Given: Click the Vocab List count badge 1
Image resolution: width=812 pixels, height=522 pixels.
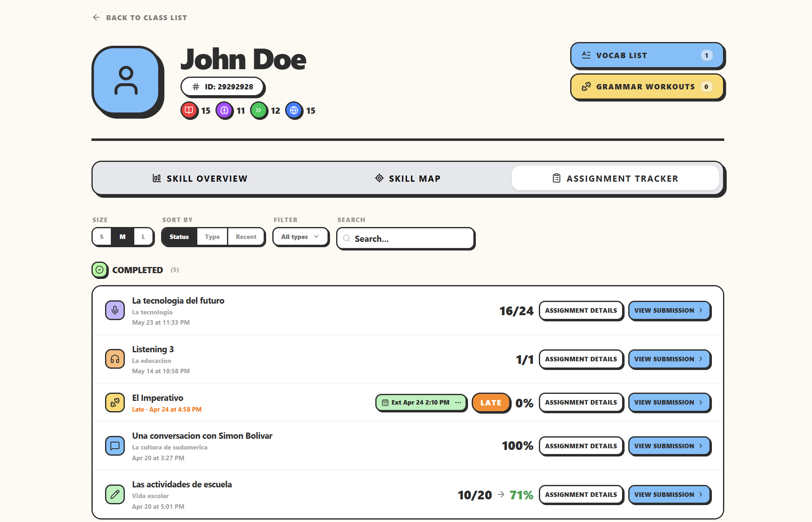Looking at the screenshot, I should (x=707, y=55).
